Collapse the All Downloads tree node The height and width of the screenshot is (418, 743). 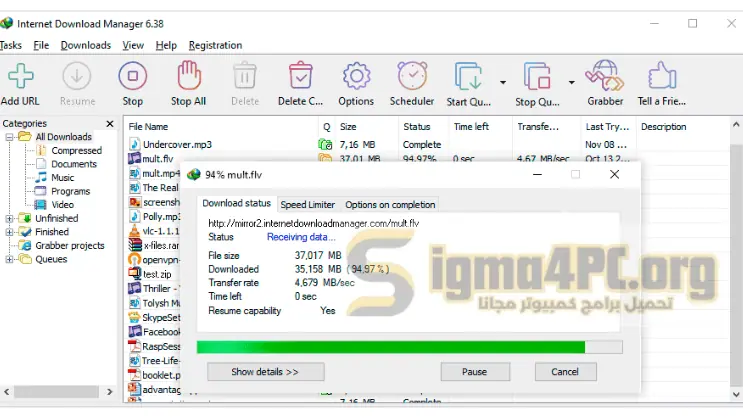(9, 137)
